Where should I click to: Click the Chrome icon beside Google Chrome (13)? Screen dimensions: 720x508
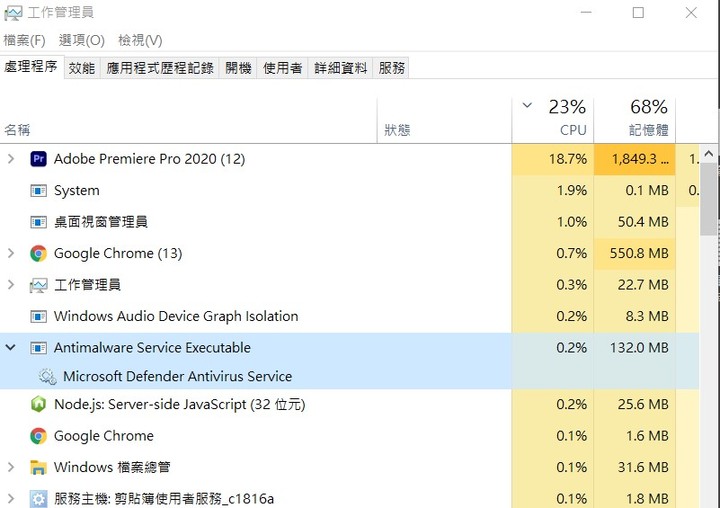point(39,254)
